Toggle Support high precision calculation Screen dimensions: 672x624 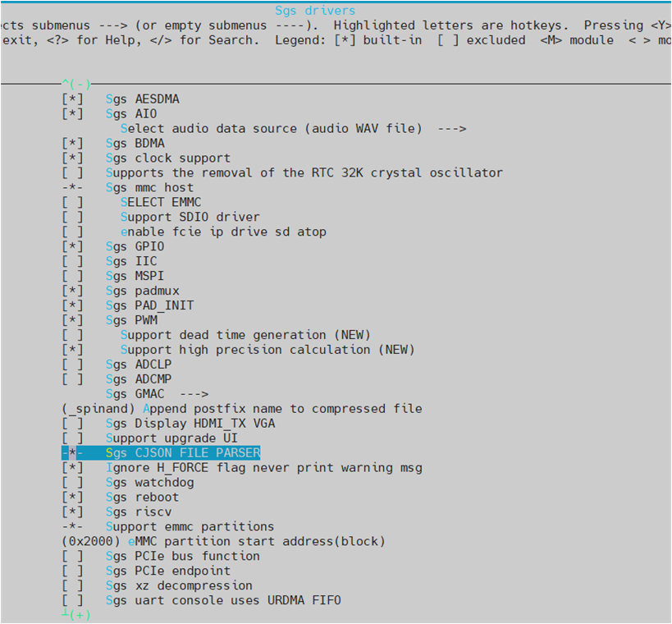tap(72, 350)
